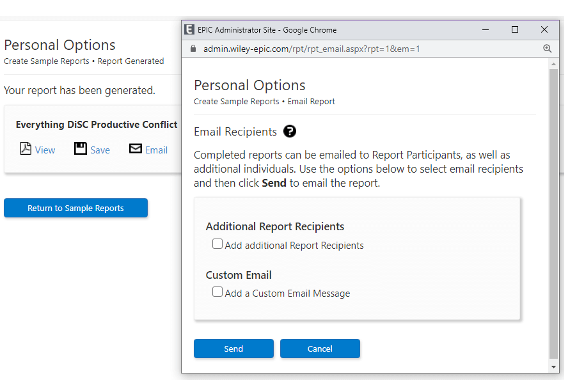Image resolution: width=577 pixels, height=392 pixels.
Task: Click the scrollbar up arrow in popup
Action: (553, 64)
